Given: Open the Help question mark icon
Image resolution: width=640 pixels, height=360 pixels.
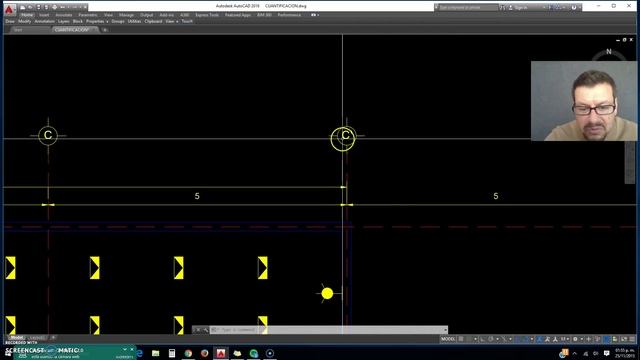Looking at the screenshot, I should tap(574, 7).
